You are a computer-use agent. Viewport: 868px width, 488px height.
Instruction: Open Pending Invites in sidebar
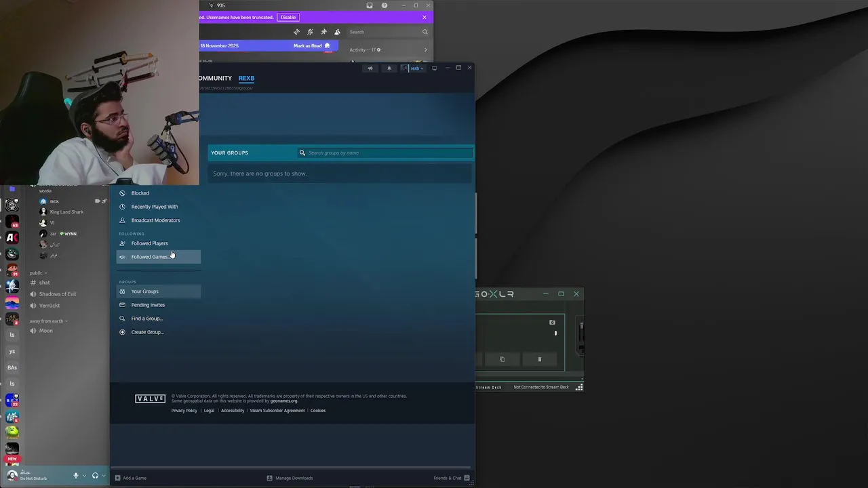(x=158, y=305)
